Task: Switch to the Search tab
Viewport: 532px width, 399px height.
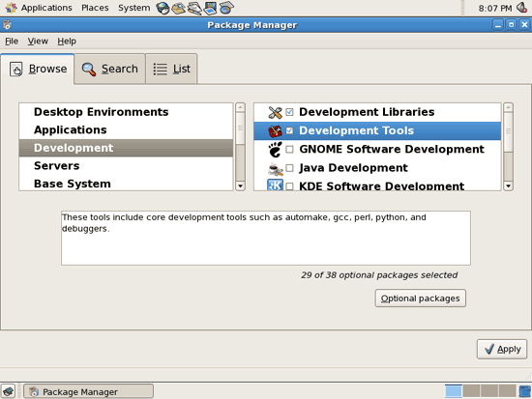Action: pos(110,69)
